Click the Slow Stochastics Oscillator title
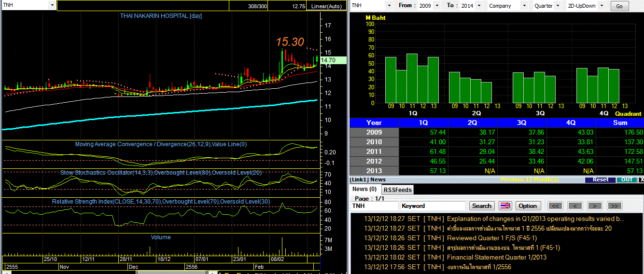The height and width of the screenshot is (274, 644). coord(160,172)
